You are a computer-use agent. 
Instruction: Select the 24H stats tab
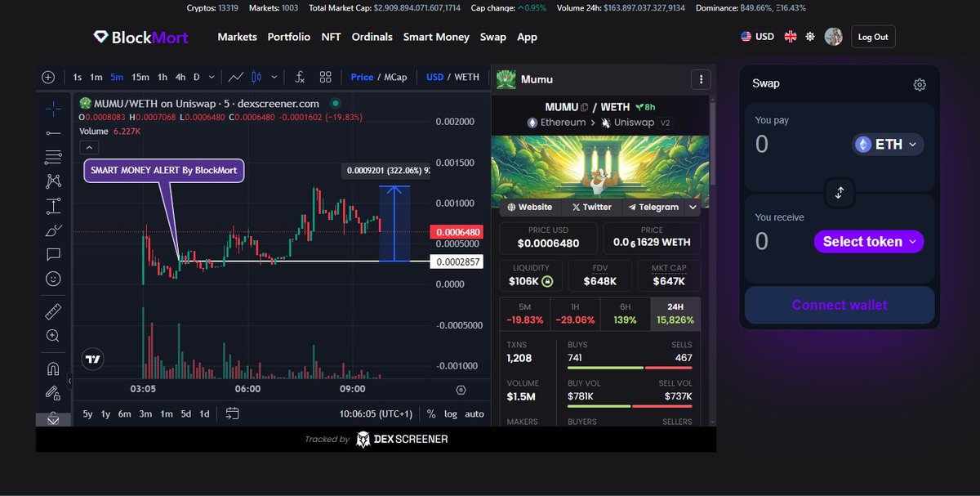pos(675,314)
